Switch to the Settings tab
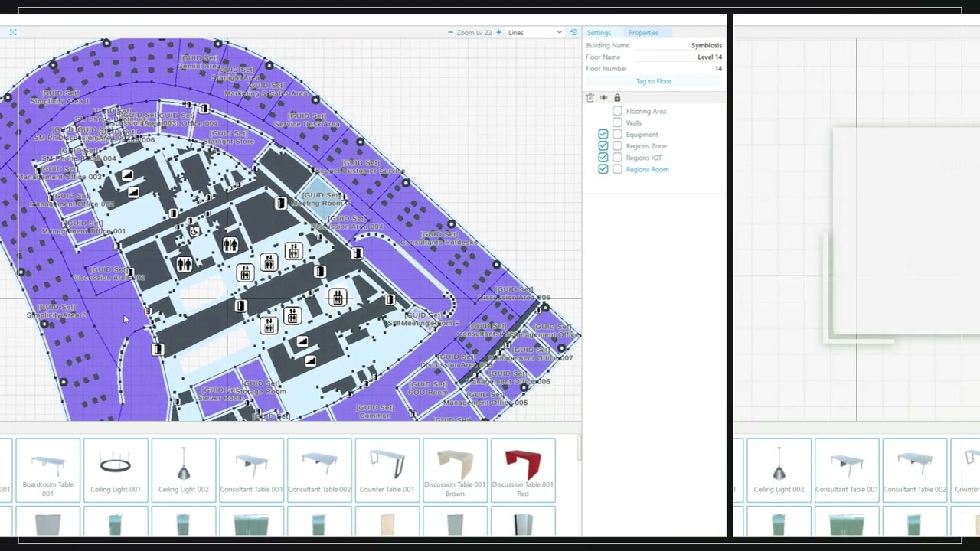980x551 pixels. (599, 33)
